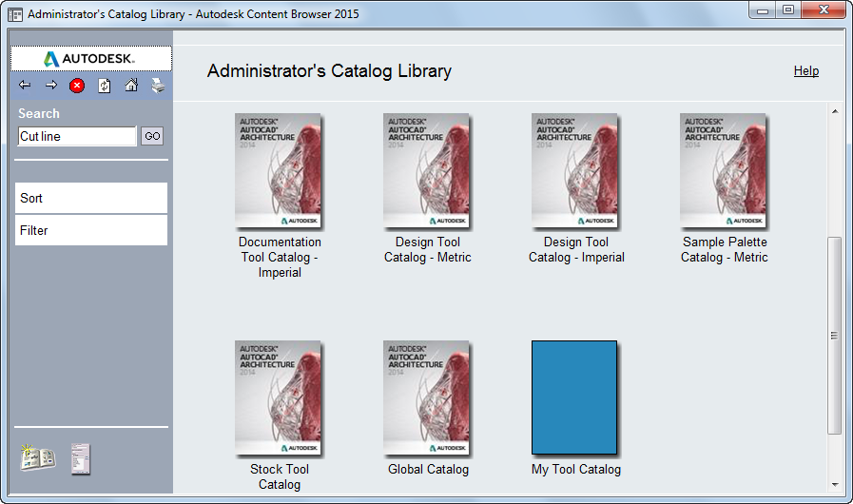
Task: Click the Design Tool Catalog - Imperial label
Action: point(576,249)
